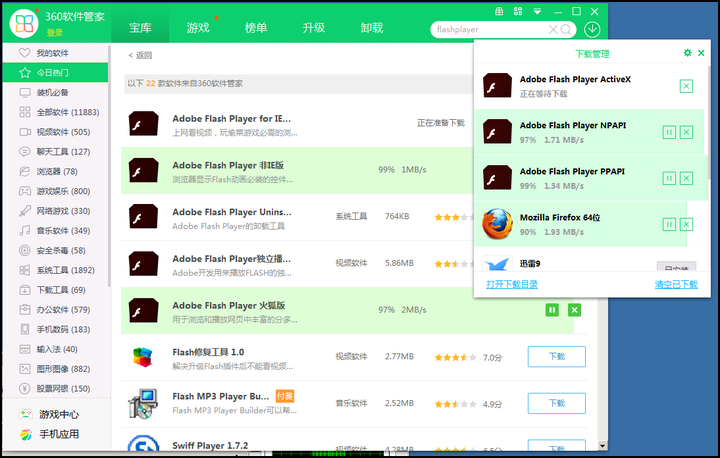The image size is (720, 458).
Task: Select 今日热门 in sidebar
Action: pos(56,73)
